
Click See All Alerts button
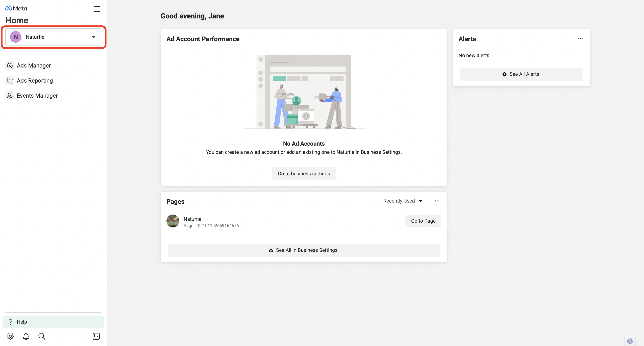coord(521,74)
